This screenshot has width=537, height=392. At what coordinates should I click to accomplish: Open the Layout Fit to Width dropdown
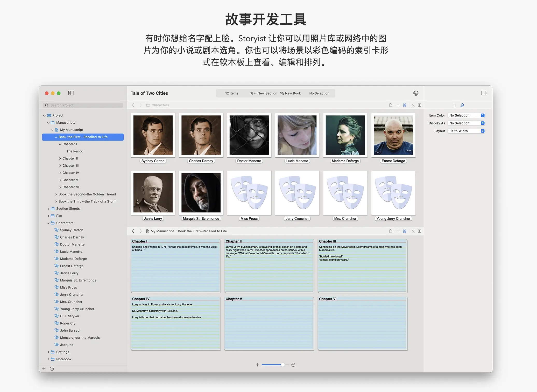466,131
